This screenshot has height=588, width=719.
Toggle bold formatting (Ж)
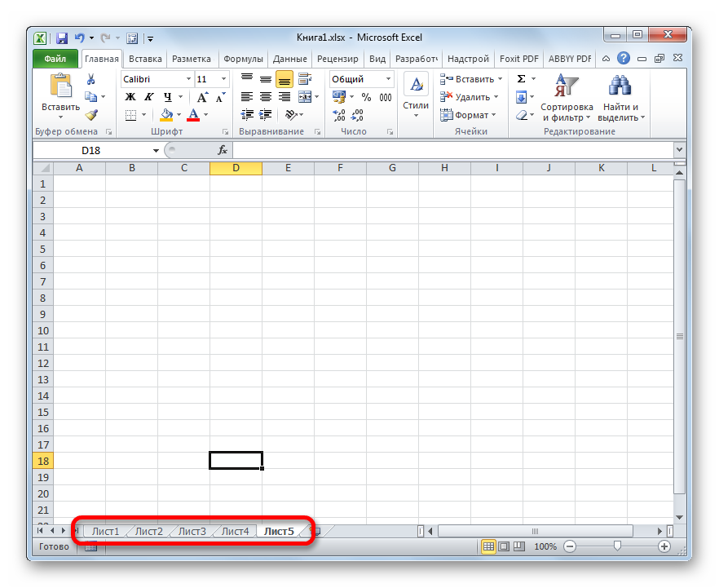[x=130, y=97]
